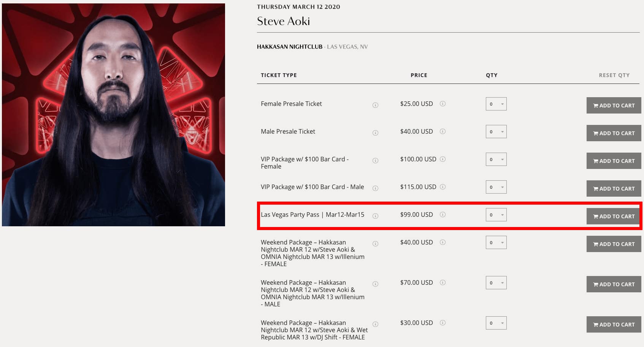
Task: Click info icon beside Female Presale Ticket name
Action: (375, 105)
